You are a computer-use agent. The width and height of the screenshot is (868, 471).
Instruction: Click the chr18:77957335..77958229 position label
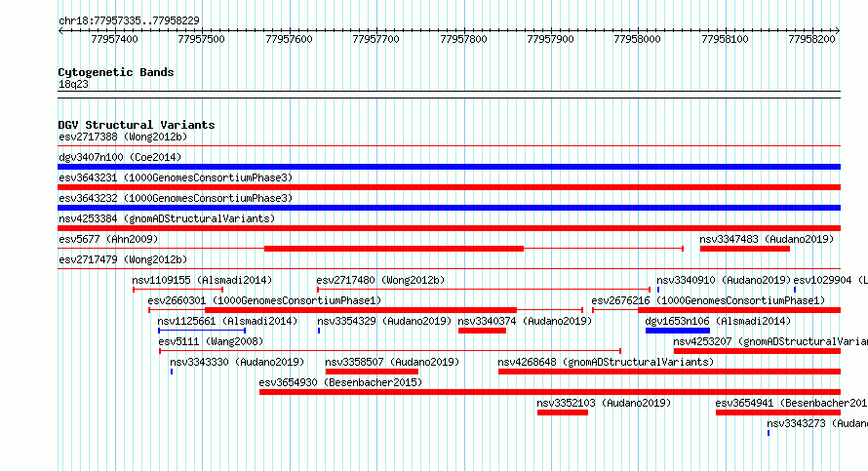click(129, 20)
